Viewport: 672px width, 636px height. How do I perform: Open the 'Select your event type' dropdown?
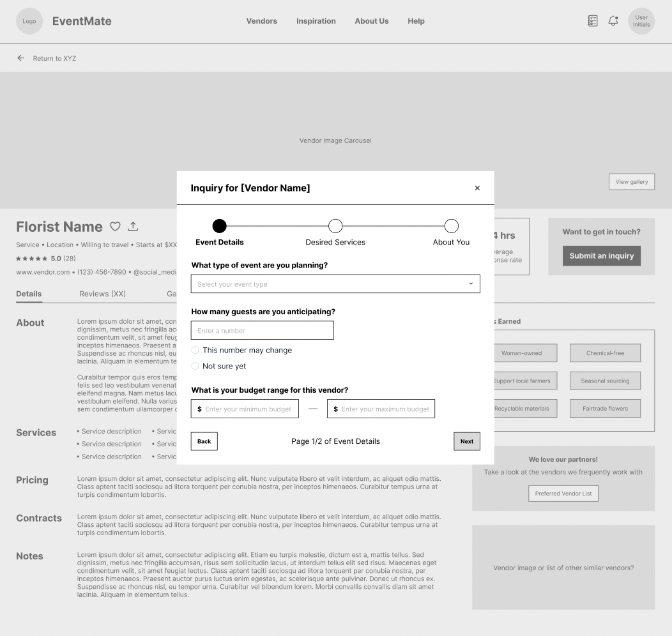(335, 284)
